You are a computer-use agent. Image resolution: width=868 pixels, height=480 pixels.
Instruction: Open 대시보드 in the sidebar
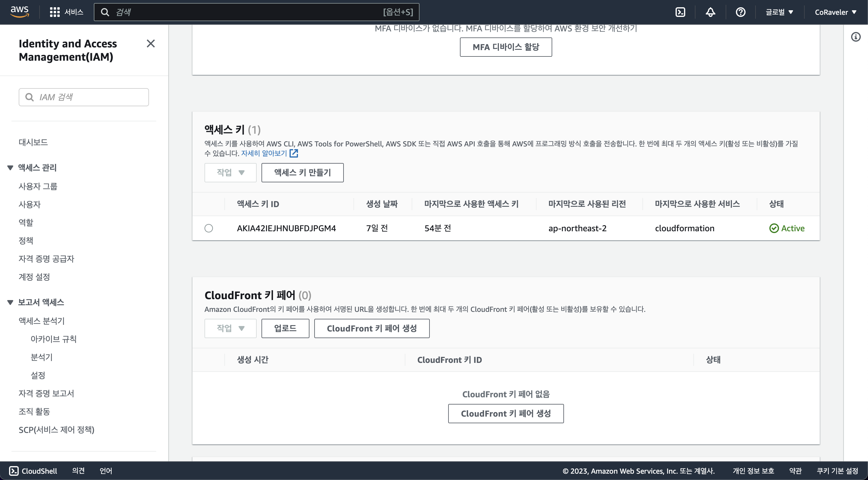coord(33,142)
